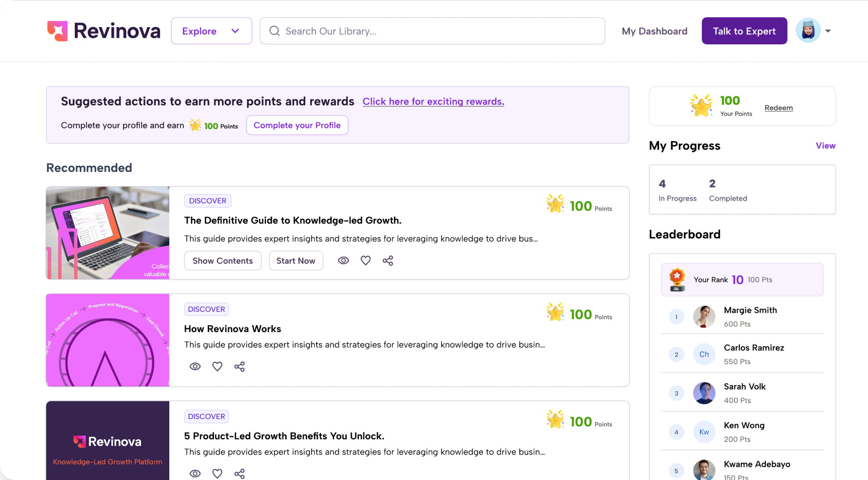This screenshot has height=480, width=868.
Task: Click the DISCOVER tag on Knowledge-led Growth guide
Action: [208, 201]
